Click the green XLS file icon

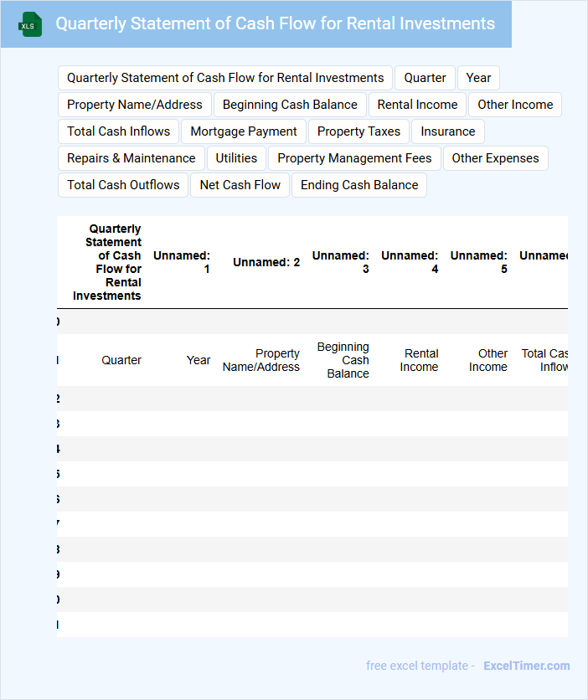tap(30, 24)
